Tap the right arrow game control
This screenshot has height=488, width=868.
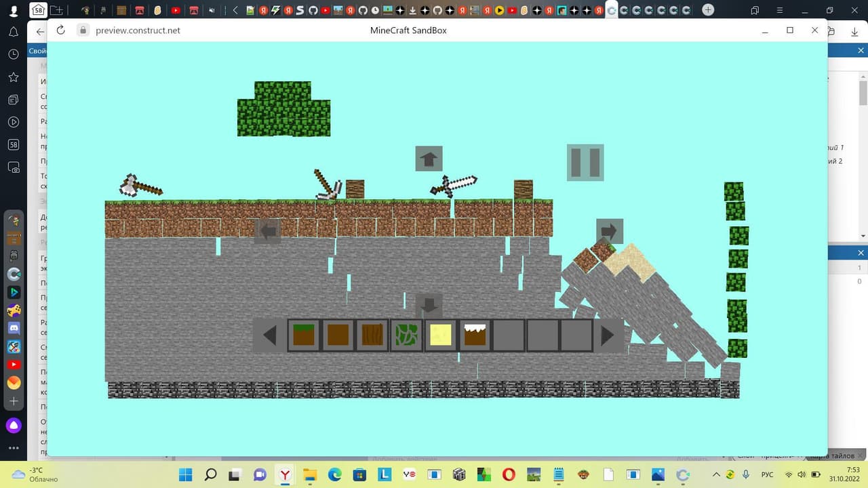[610, 231]
